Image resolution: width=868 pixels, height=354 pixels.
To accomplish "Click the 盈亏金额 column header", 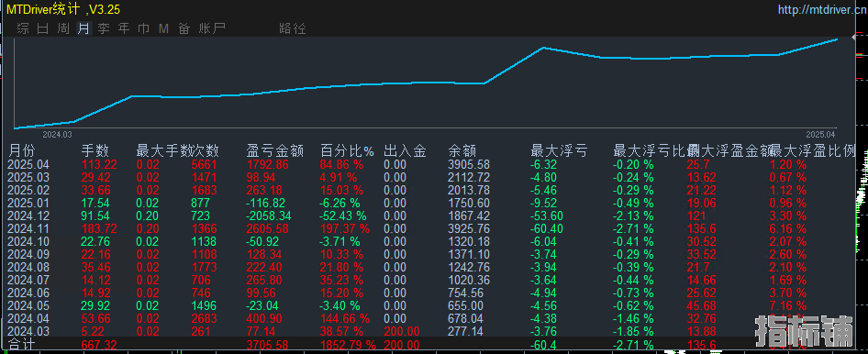I will click(x=274, y=151).
